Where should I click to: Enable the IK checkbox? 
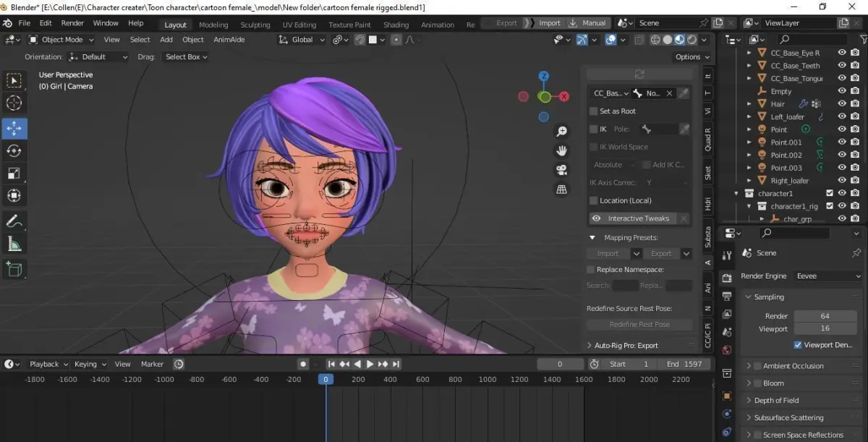point(593,129)
